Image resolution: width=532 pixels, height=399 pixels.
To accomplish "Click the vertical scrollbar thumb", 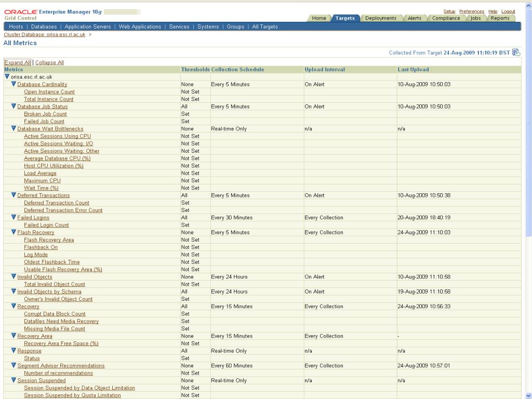I will click(528, 122).
